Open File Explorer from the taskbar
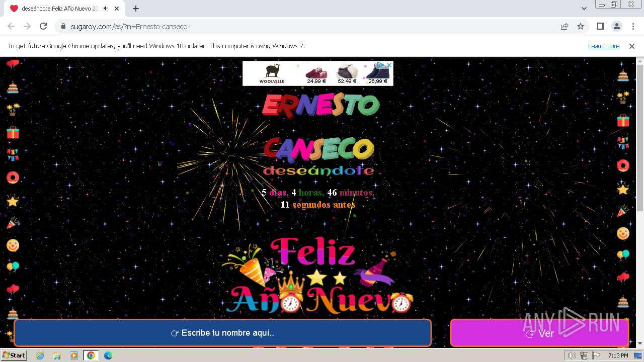This screenshot has width=644, height=362. point(57,355)
